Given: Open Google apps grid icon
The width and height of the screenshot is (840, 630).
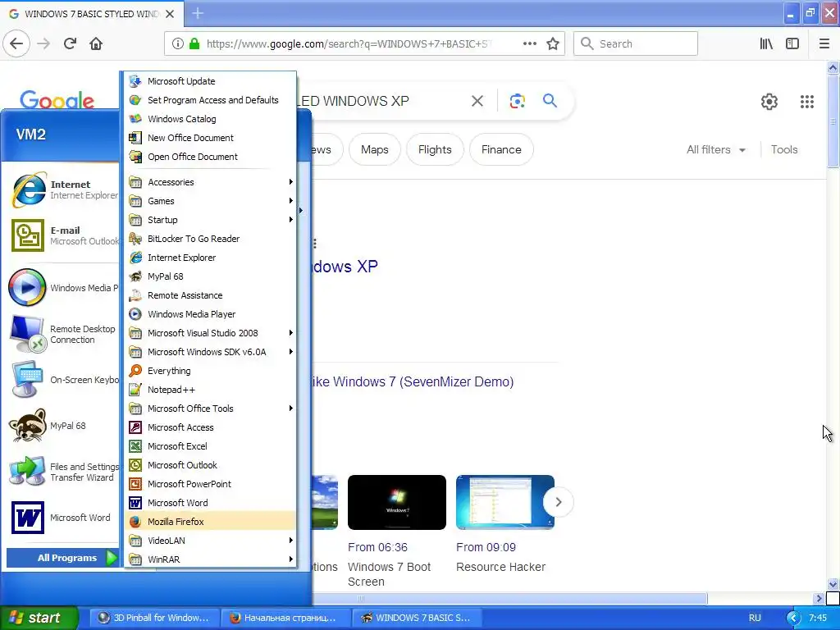Looking at the screenshot, I should (807, 101).
